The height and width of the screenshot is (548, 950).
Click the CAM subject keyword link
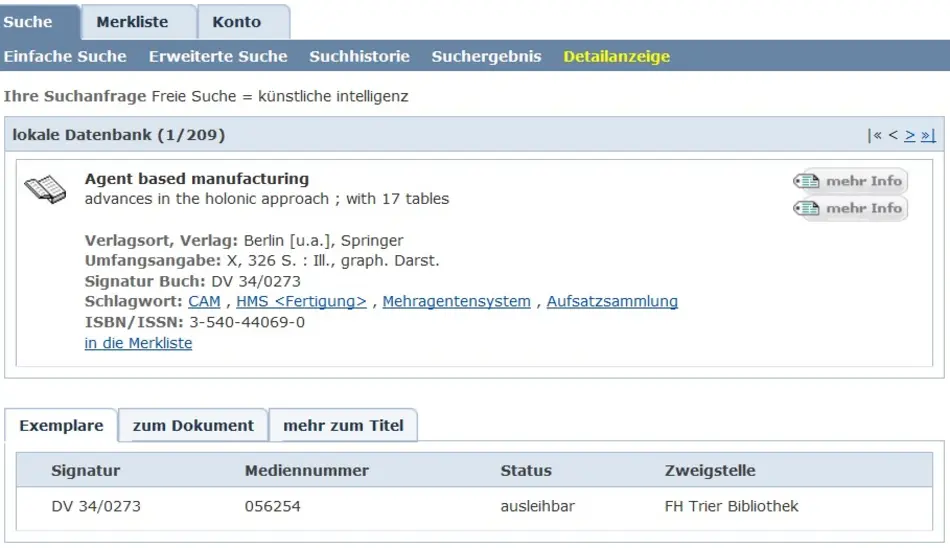[204, 301]
